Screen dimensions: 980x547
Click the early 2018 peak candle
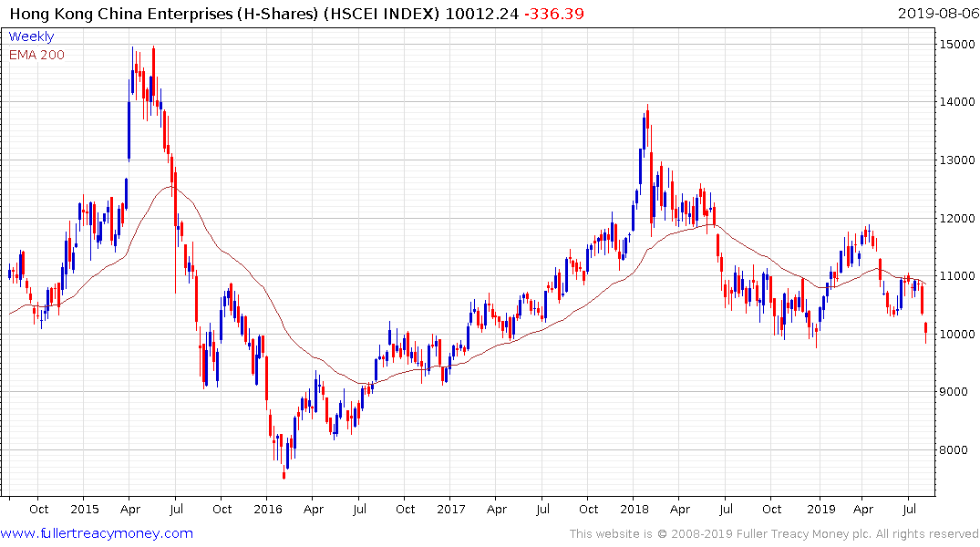(x=647, y=114)
